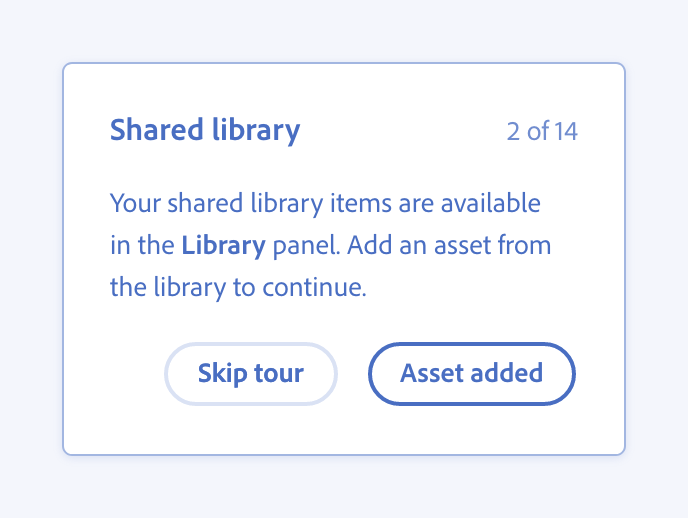688x518 pixels.
Task: Click empty card space below the buttons
Action: tap(343, 431)
